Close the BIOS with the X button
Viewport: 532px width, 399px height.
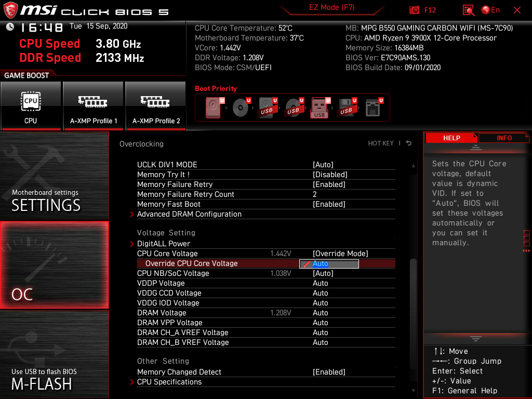point(517,10)
